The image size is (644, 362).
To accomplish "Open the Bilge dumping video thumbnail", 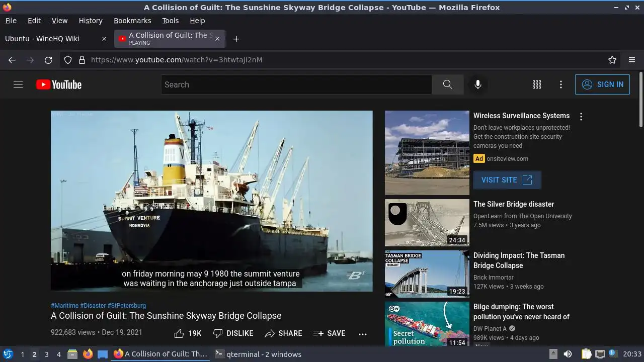I will tap(427, 324).
